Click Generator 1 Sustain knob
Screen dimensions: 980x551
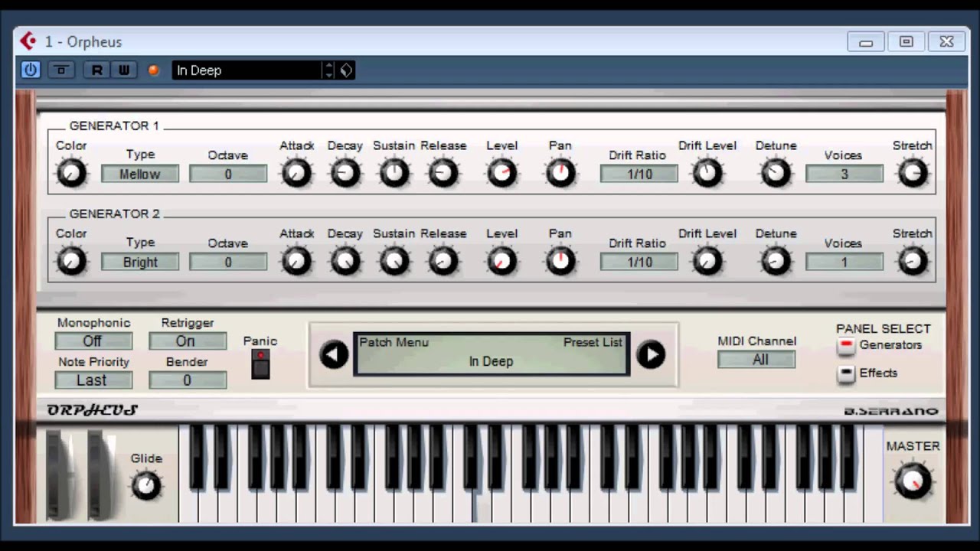(x=394, y=173)
